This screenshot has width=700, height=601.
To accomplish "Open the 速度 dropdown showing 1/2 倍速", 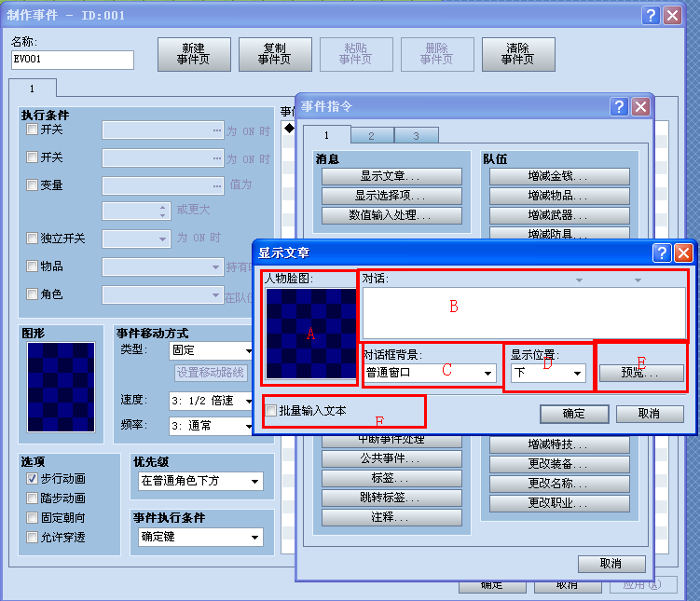I will click(x=211, y=401).
